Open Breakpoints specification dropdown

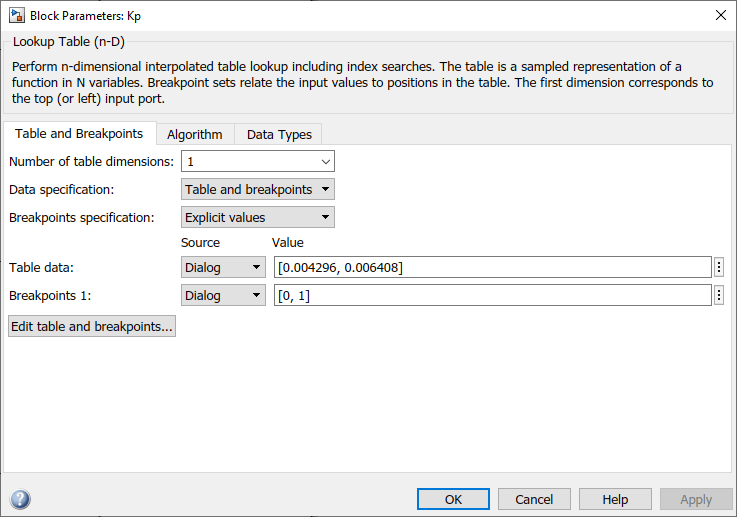(257, 217)
